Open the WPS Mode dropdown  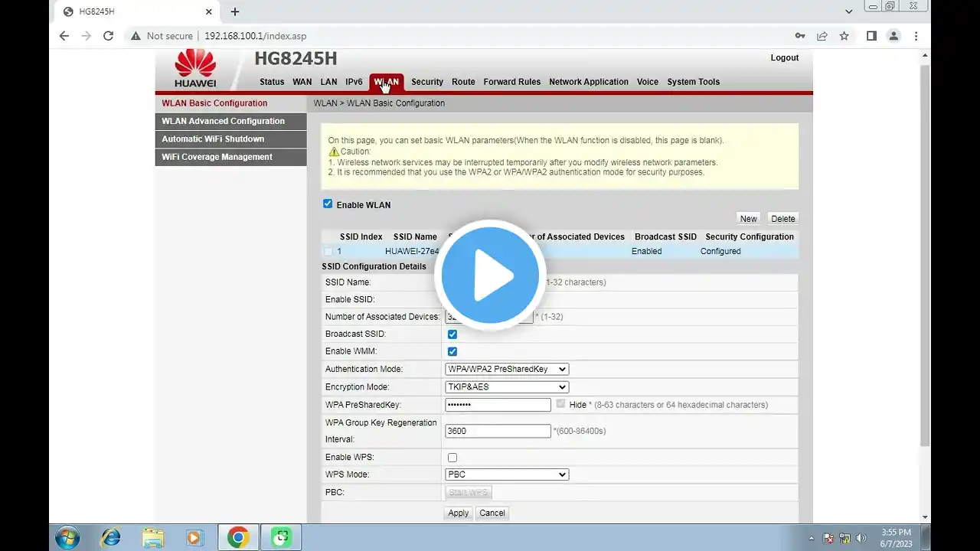coord(507,474)
